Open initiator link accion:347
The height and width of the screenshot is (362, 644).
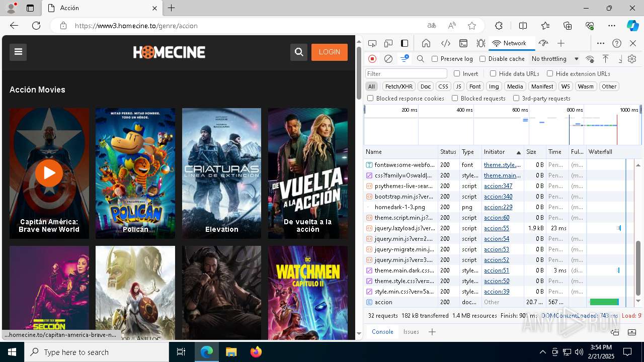click(498, 186)
